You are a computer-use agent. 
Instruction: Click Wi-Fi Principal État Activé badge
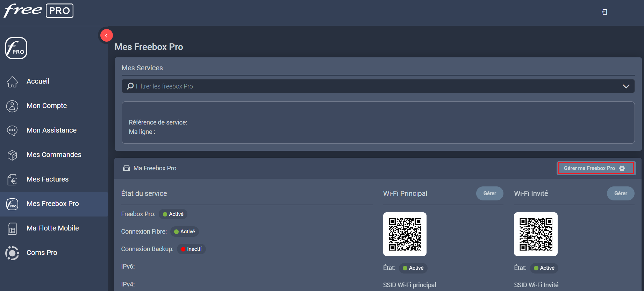coord(413,268)
